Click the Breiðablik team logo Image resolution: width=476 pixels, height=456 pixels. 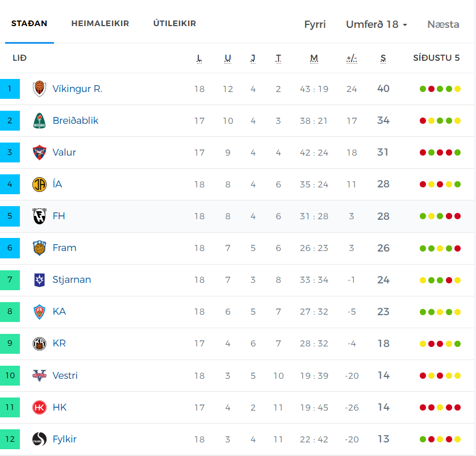pos(39,121)
